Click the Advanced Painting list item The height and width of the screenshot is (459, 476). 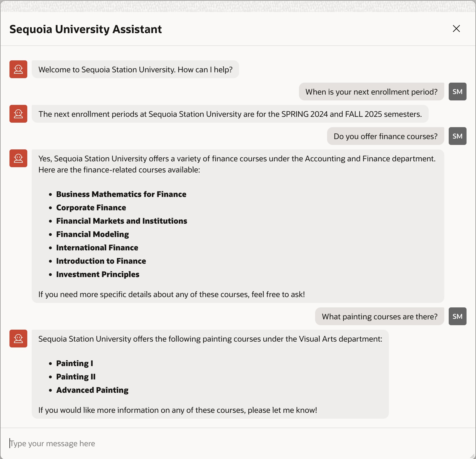click(x=92, y=390)
